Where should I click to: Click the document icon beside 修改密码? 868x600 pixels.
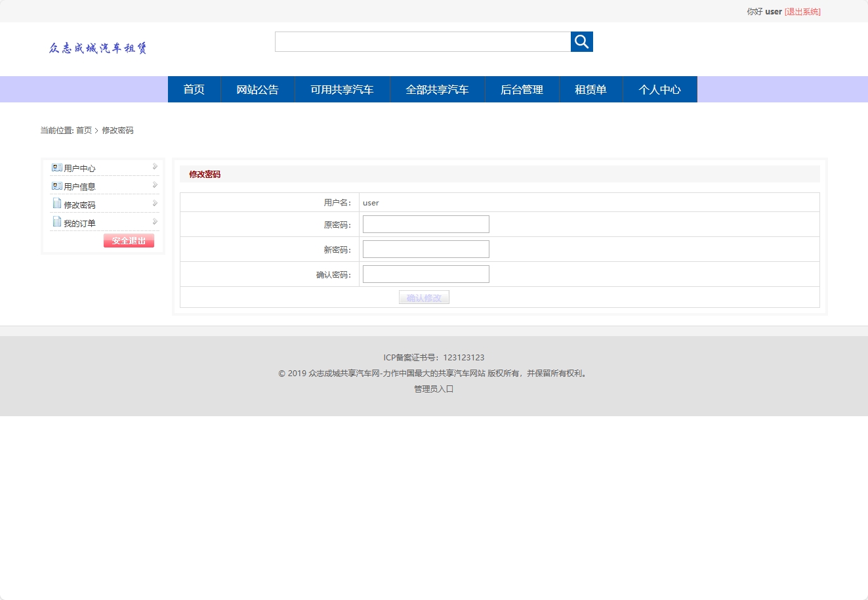click(56, 204)
